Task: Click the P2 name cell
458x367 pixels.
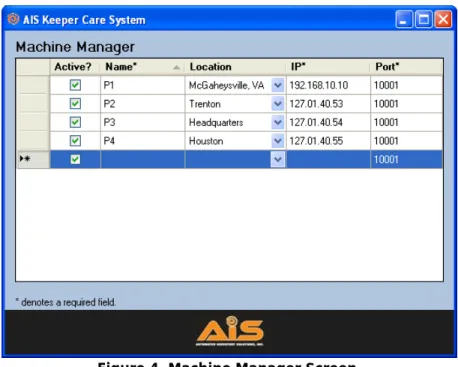Action: 142,104
